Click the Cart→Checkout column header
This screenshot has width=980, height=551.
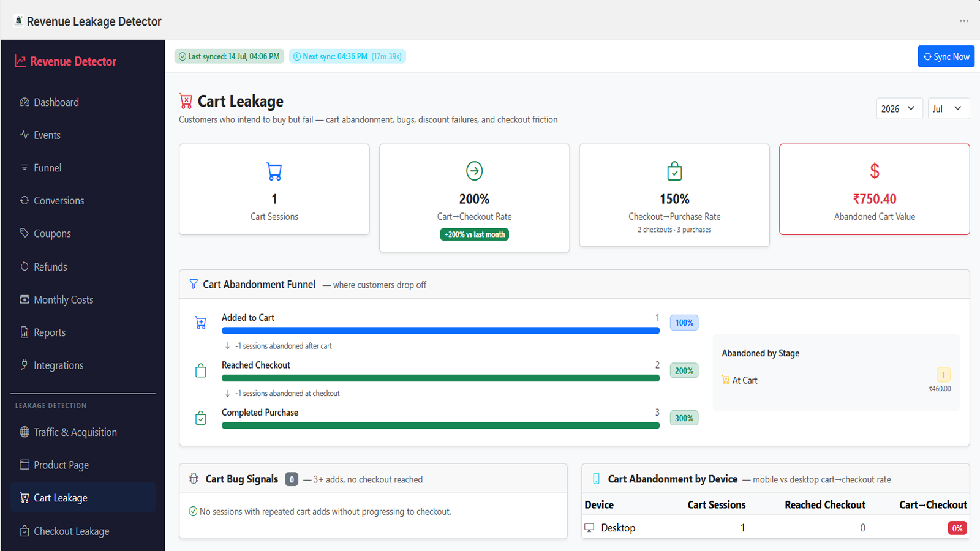pyautogui.click(x=933, y=504)
